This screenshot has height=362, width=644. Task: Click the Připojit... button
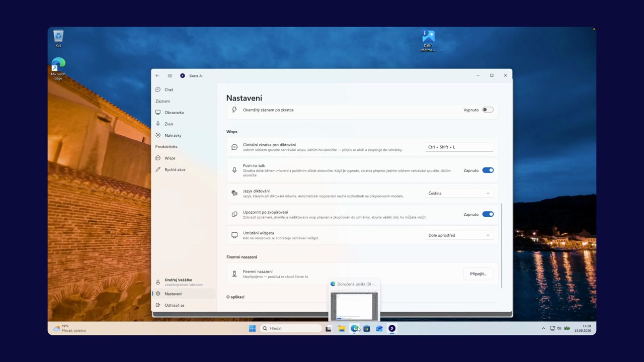[x=478, y=274]
